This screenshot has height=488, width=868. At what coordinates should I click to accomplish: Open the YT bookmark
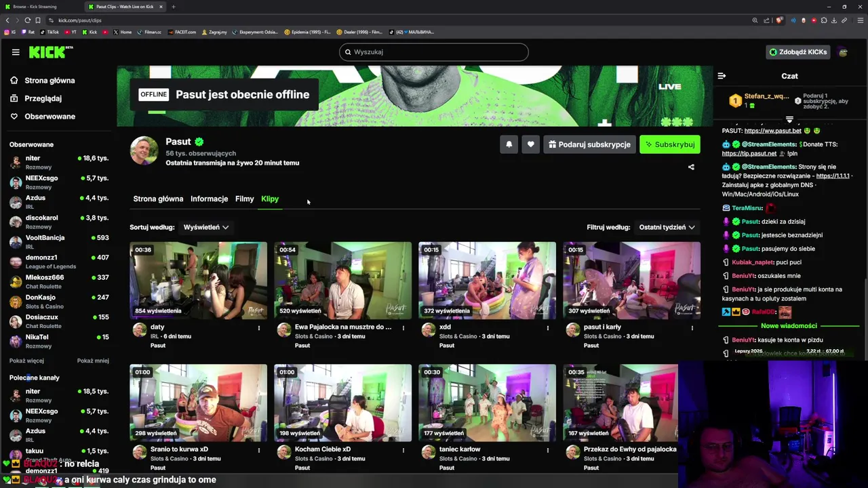[x=71, y=32]
